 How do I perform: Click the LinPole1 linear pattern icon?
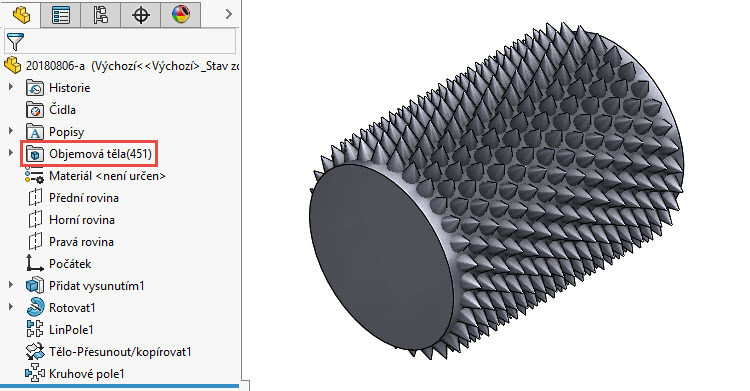(34, 330)
